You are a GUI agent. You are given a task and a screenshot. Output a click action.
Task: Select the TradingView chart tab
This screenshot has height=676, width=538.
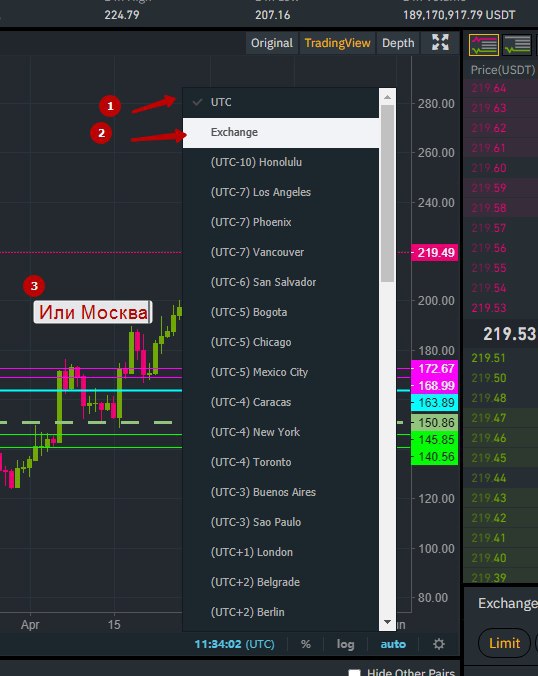coord(337,43)
